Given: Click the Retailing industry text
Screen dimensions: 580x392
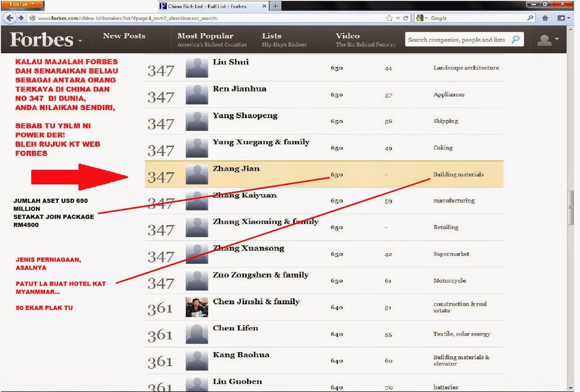Looking at the screenshot, I should click(x=446, y=227).
